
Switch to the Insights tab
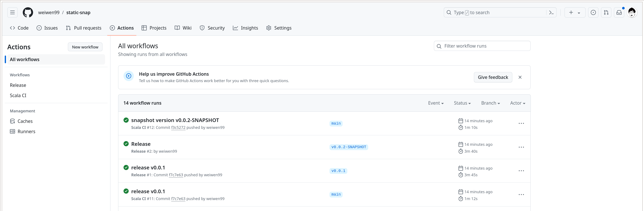tap(246, 28)
